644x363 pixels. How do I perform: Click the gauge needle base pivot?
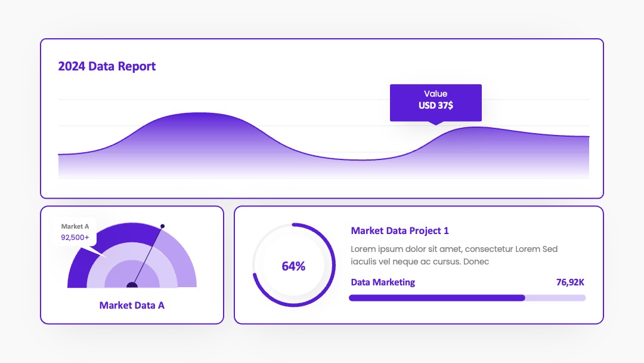[132, 285]
